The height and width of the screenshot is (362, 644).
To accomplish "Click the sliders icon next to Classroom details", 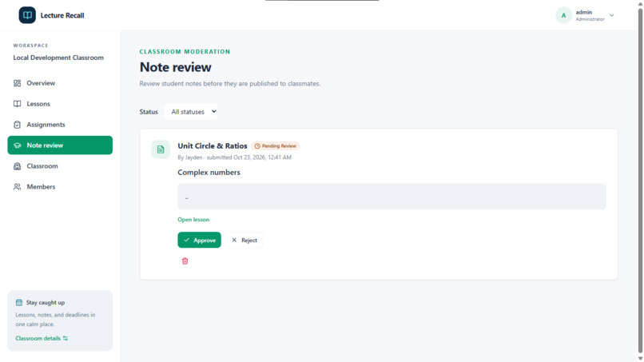I will [x=66, y=338].
